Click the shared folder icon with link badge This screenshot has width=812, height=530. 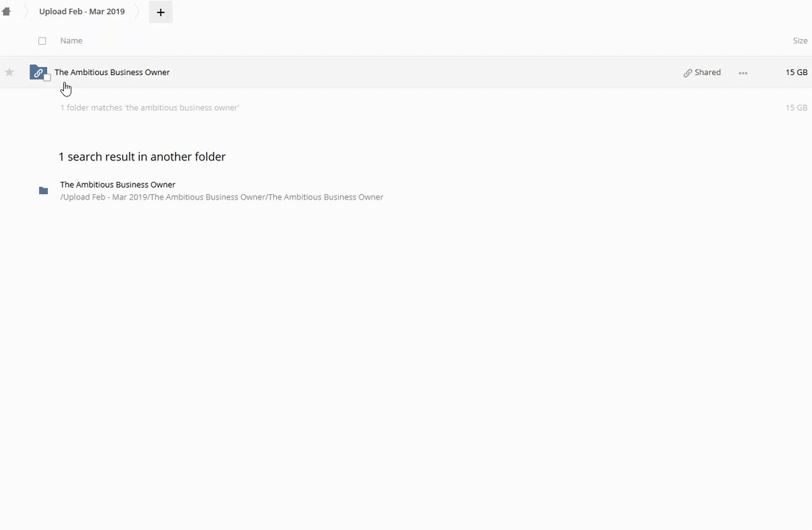(x=38, y=72)
